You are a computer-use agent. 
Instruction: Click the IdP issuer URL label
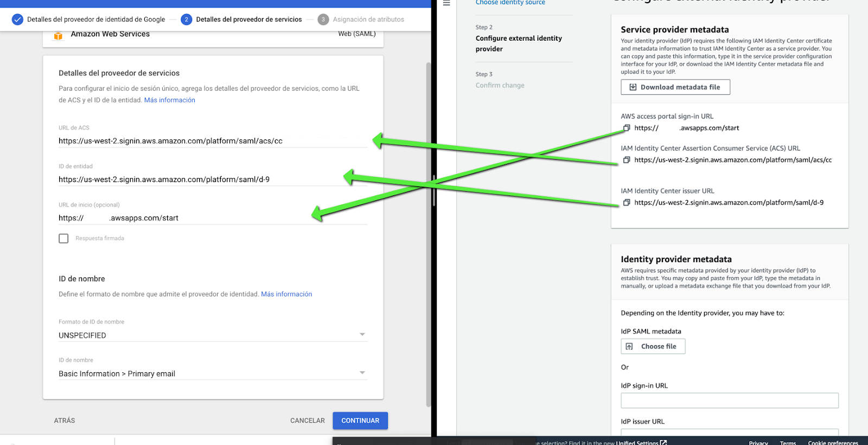point(643,422)
